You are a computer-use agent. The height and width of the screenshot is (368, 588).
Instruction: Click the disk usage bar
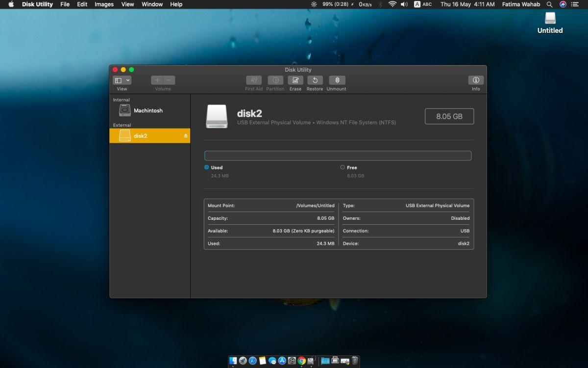point(338,156)
